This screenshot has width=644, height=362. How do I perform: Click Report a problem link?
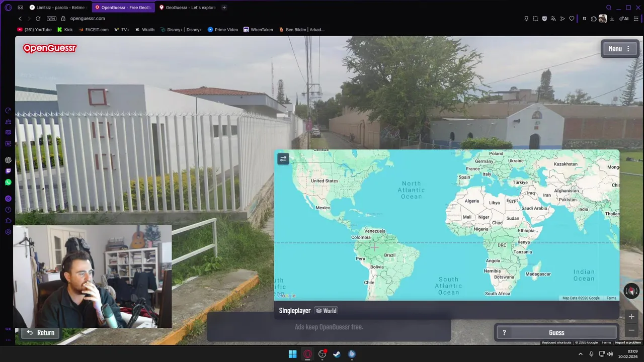[628, 342]
